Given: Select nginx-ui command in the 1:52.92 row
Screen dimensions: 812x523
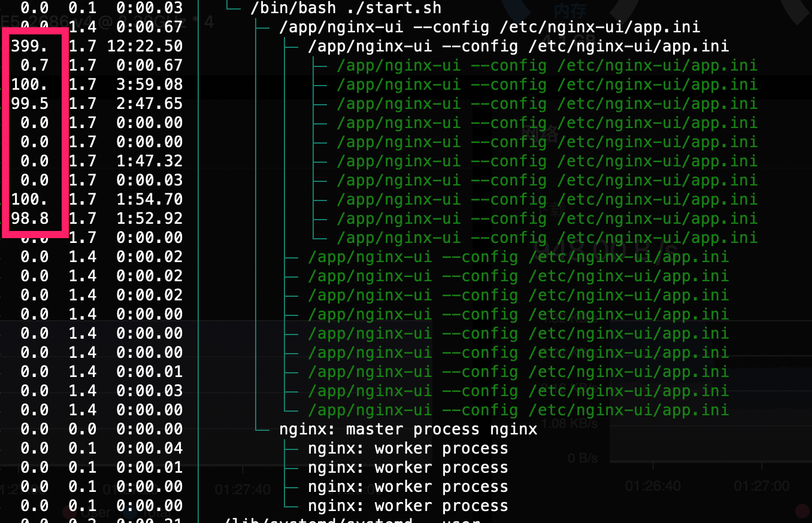Looking at the screenshot, I should 547,218.
